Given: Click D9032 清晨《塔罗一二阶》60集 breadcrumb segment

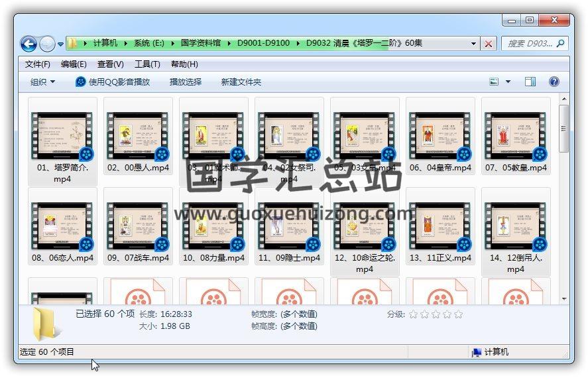Looking at the screenshot, I should pos(364,43).
